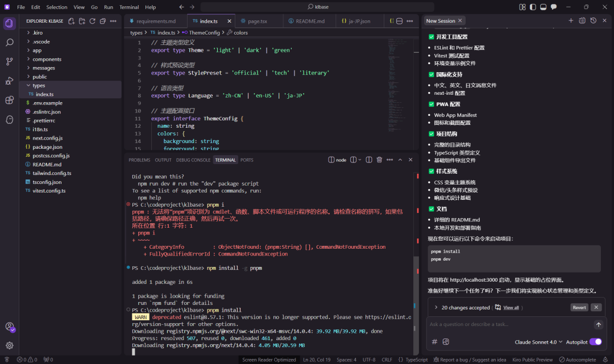The width and height of the screenshot is (614, 364).
Task: Open Search in the activity bar
Action: pyautogui.click(x=10, y=42)
